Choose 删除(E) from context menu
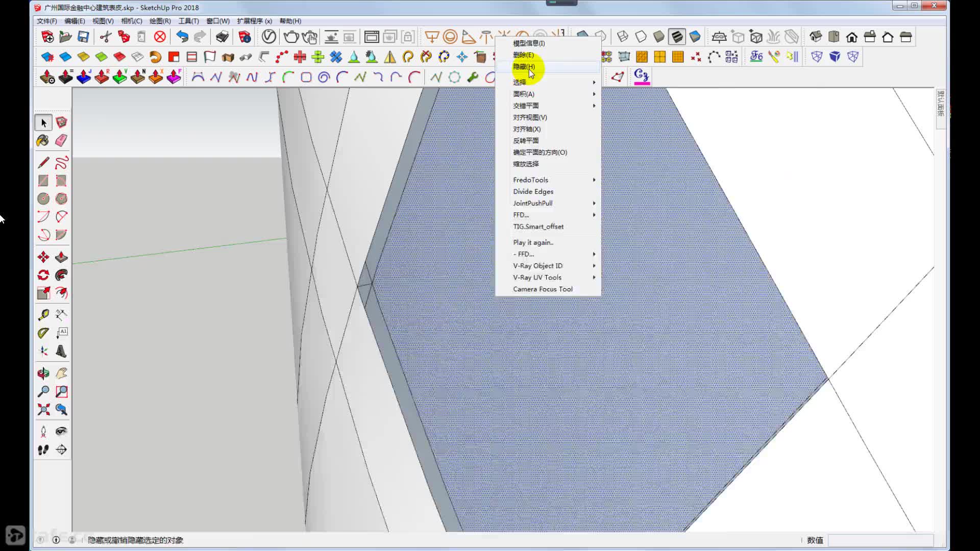Image resolution: width=980 pixels, height=551 pixels. (x=549, y=55)
